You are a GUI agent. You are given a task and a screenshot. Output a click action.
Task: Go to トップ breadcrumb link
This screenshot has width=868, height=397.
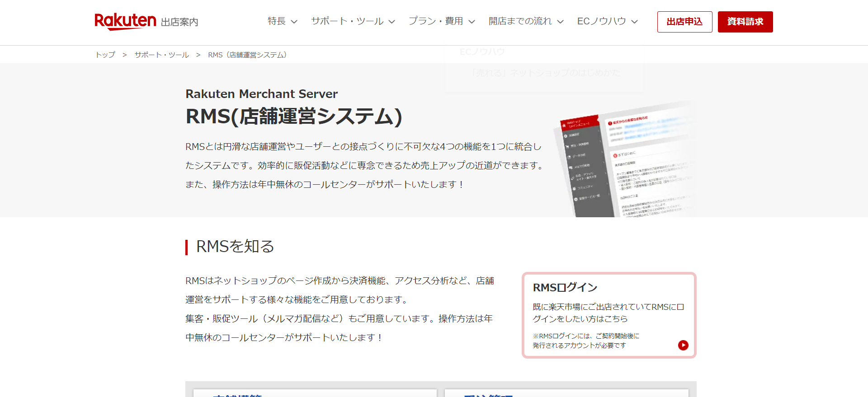click(x=105, y=55)
